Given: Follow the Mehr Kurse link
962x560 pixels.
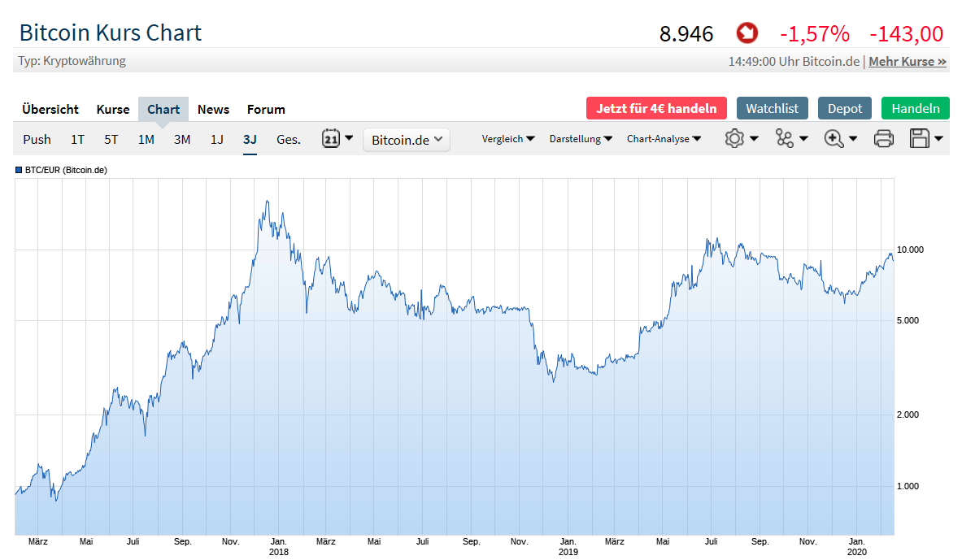Looking at the screenshot, I should (908, 61).
